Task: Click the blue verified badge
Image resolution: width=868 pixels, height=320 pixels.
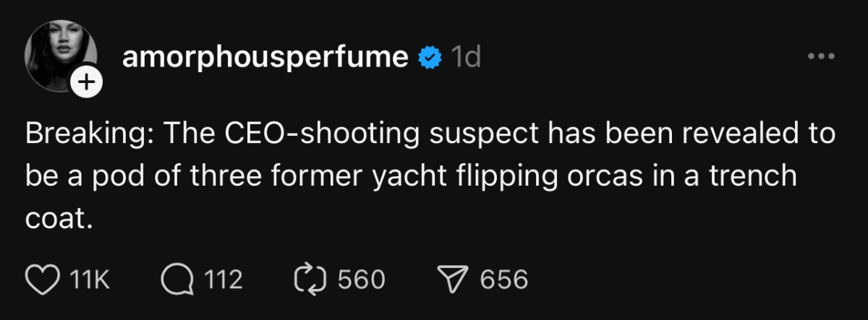Action: click(x=432, y=57)
